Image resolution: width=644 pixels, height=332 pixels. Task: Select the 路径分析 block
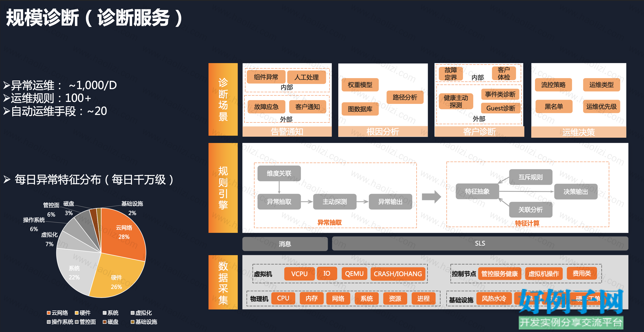[405, 97]
